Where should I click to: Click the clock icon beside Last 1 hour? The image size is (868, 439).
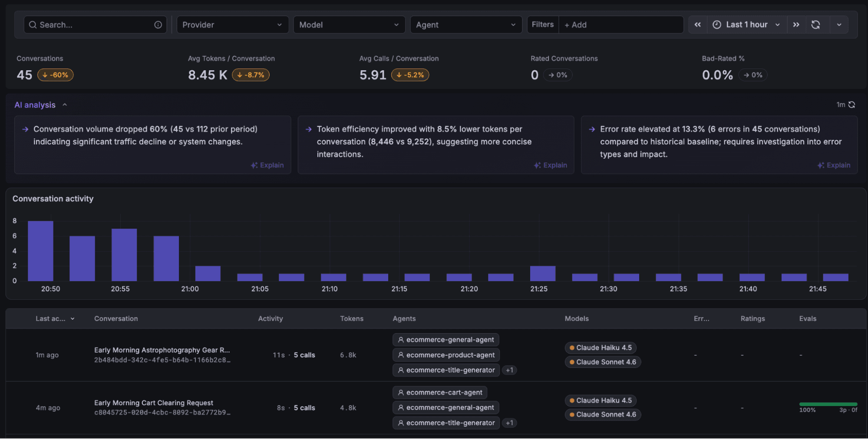coord(717,25)
